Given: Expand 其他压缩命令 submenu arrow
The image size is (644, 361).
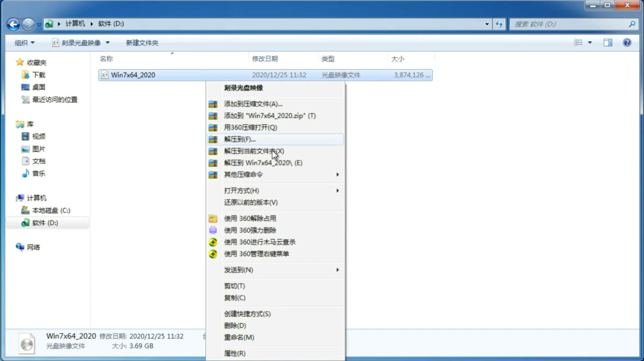Looking at the screenshot, I should point(337,174).
